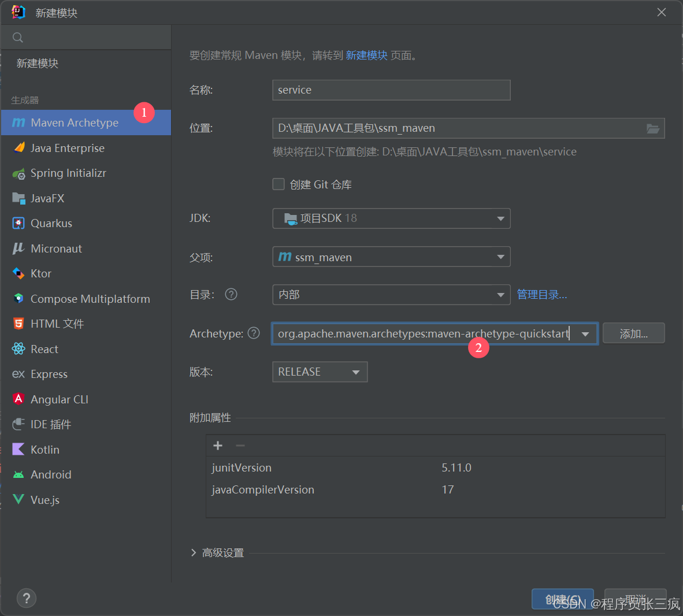The width and height of the screenshot is (683, 616).
Task: Click the Ktor icon
Action: [18, 273]
